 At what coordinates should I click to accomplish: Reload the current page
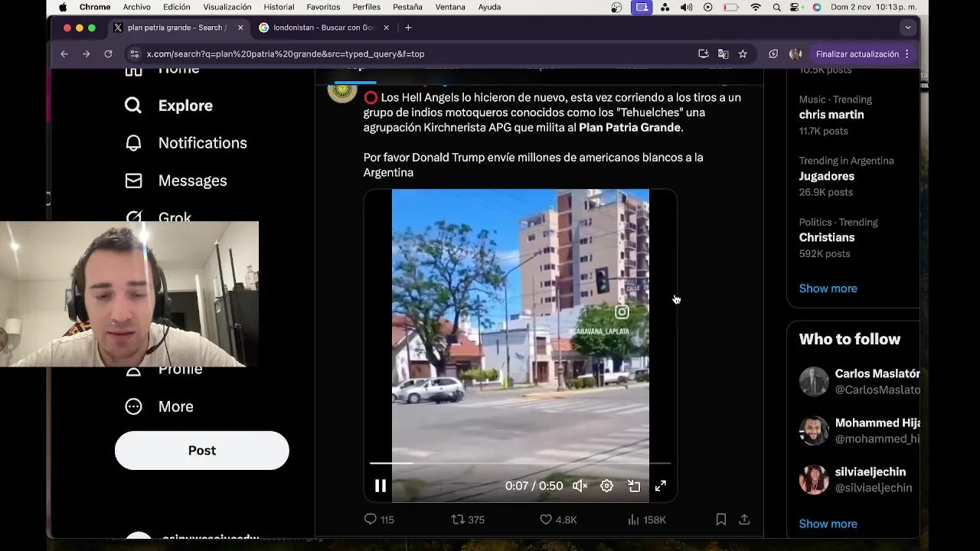[108, 54]
